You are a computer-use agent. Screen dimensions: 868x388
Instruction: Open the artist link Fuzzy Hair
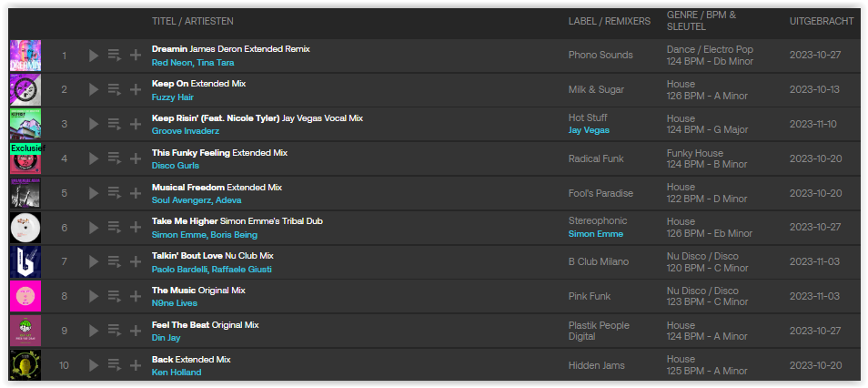click(173, 97)
